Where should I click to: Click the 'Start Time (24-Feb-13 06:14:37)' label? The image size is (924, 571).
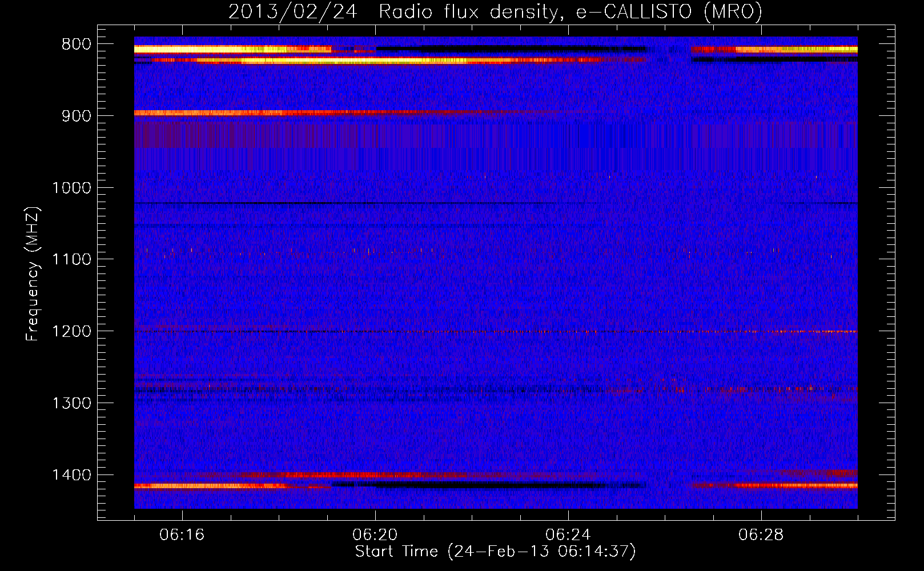coord(495,552)
